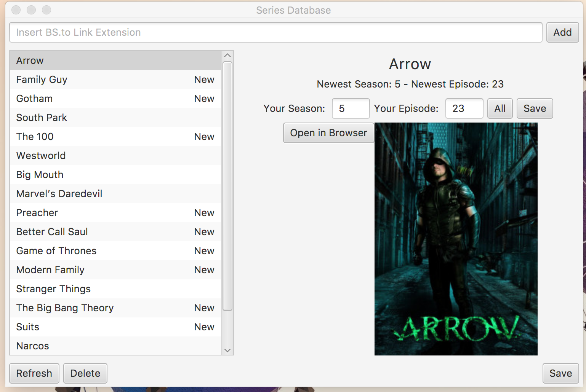The image size is (586, 392).
Task: Focus the Your Episode field
Action: point(464,108)
